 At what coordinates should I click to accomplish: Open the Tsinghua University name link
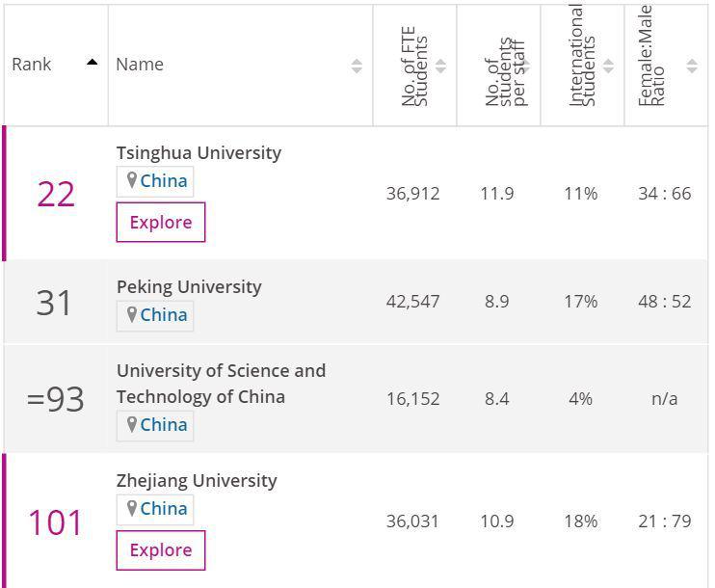[x=199, y=153]
